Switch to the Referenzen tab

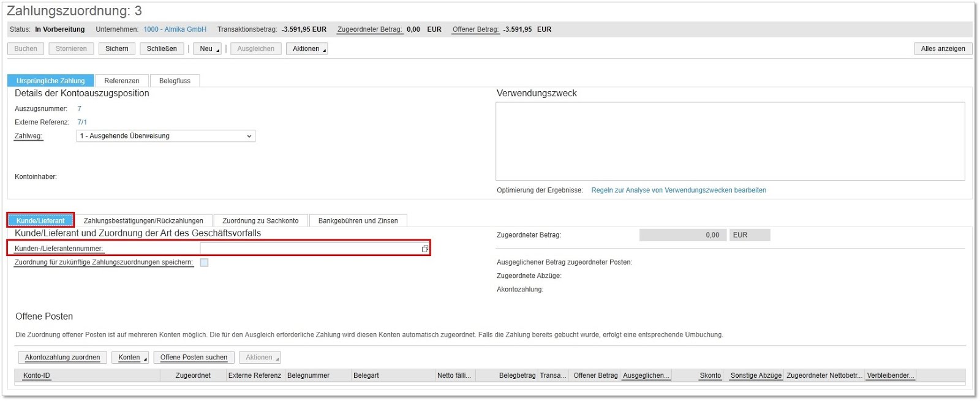(121, 81)
